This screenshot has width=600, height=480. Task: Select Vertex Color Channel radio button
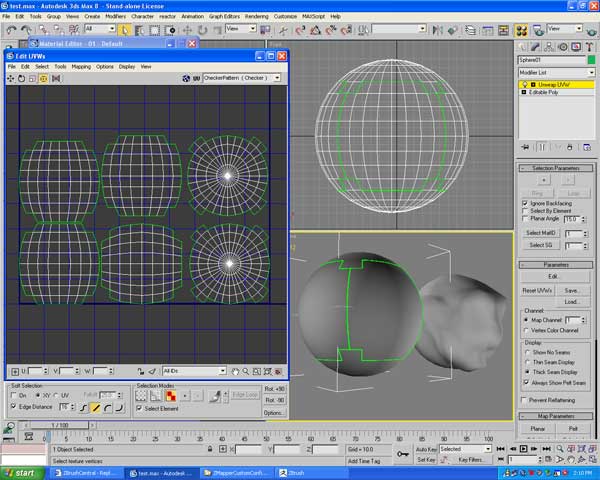(527, 330)
